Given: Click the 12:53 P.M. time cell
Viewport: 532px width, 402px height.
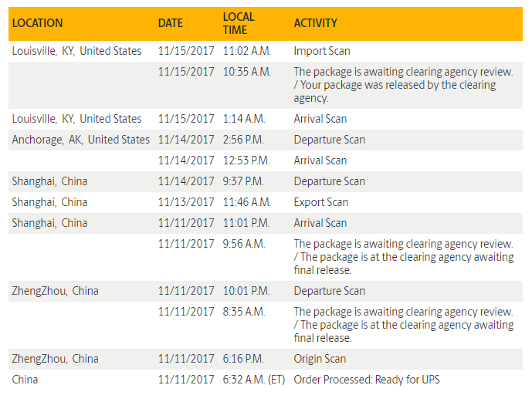Looking at the screenshot, I should pos(246,160).
